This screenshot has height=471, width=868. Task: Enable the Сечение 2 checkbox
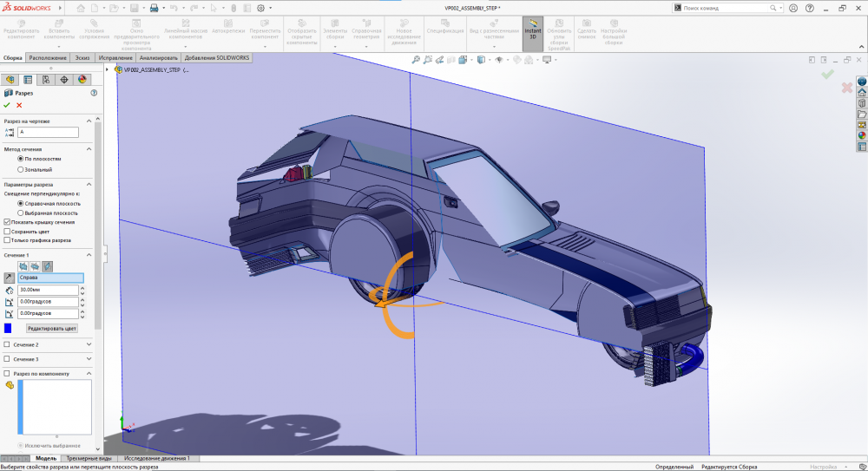[x=8, y=344]
